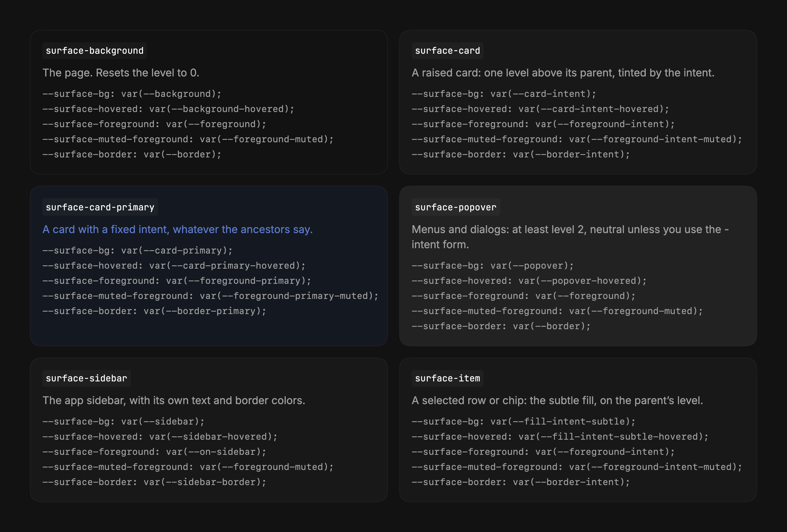Click the '--surface-hovered: var(--card-primary-hovered);' line
The width and height of the screenshot is (787, 532).
pyautogui.click(x=174, y=266)
